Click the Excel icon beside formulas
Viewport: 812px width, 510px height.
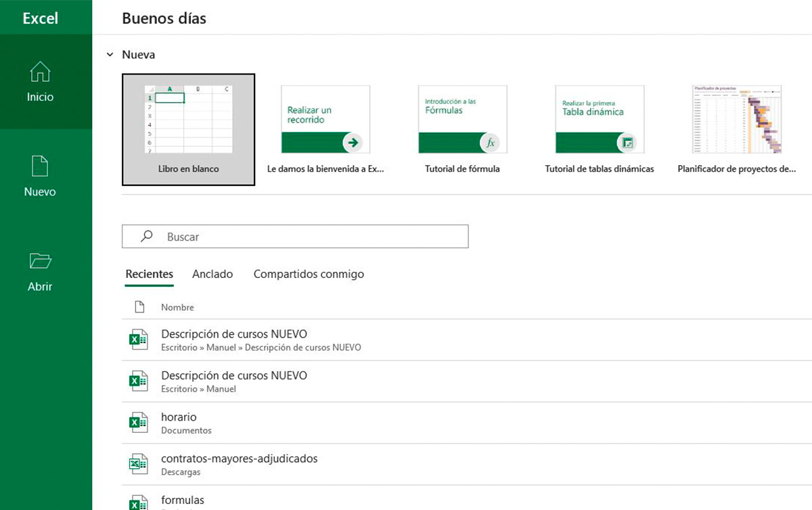click(138, 503)
